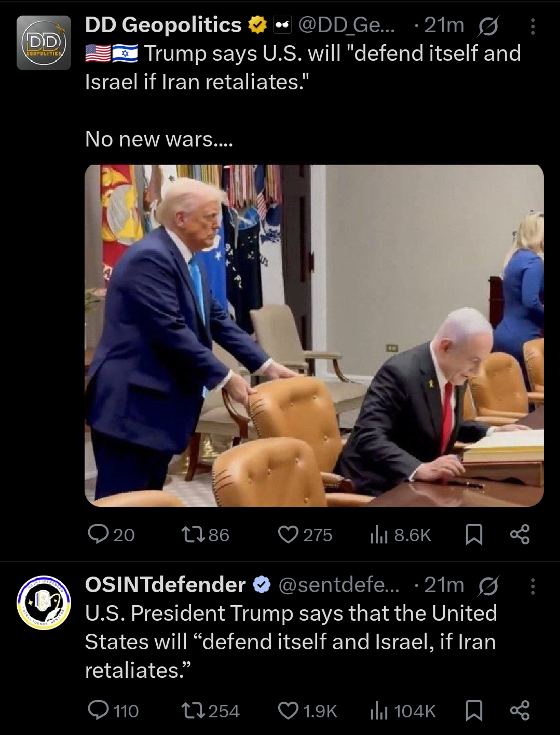This screenshot has height=735, width=560.
Task: Open the photo attached to the tweet
Action: [x=314, y=336]
